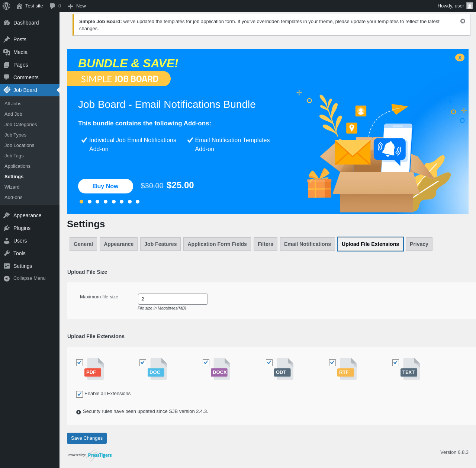Switch to the General settings tab

(83, 244)
